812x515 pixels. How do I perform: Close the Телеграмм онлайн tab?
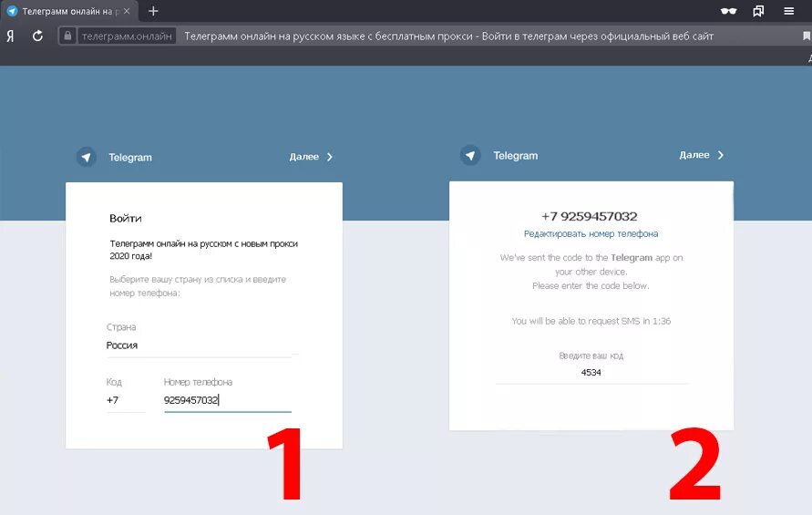pos(127,11)
